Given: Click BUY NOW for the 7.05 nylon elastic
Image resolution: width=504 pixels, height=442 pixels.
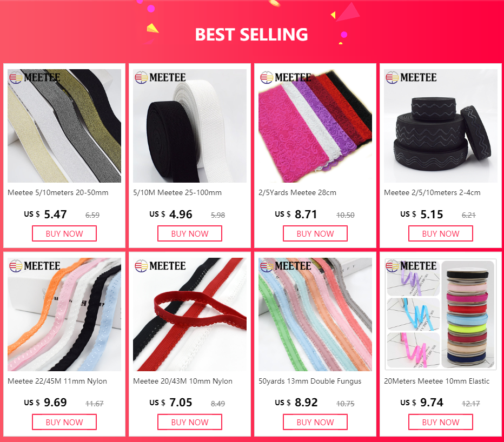Looking at the screenshot, I should pyautogui.click(x=190, y=422).
